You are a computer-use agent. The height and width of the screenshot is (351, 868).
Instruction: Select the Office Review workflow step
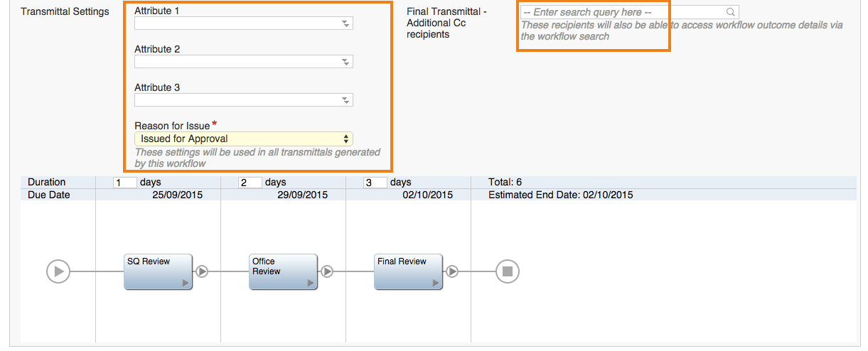(x=283, y=271)
